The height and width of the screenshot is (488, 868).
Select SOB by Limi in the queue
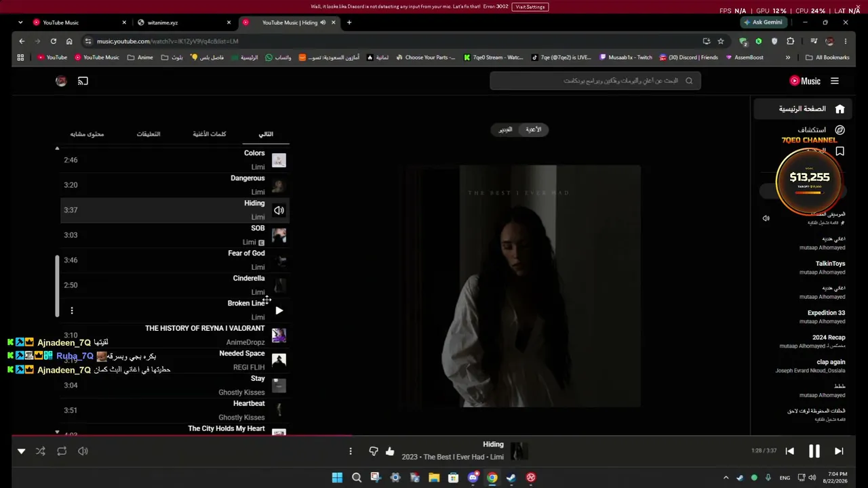[x=175, y=235]
